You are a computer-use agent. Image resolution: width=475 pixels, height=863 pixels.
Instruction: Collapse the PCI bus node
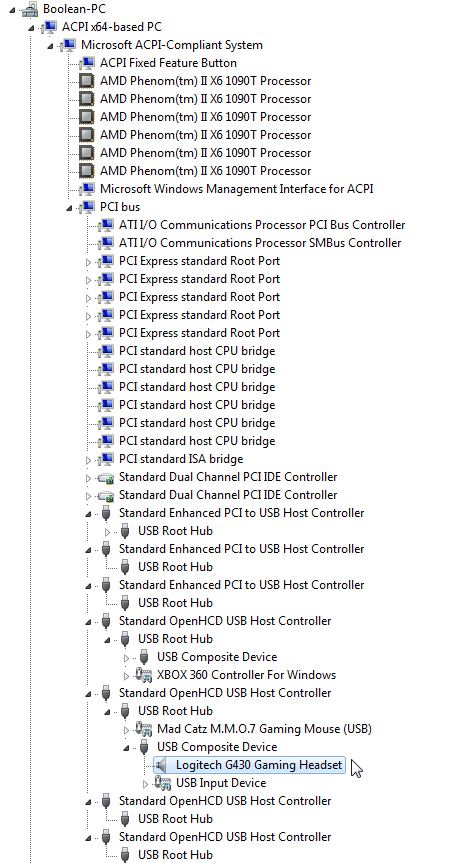69,208
